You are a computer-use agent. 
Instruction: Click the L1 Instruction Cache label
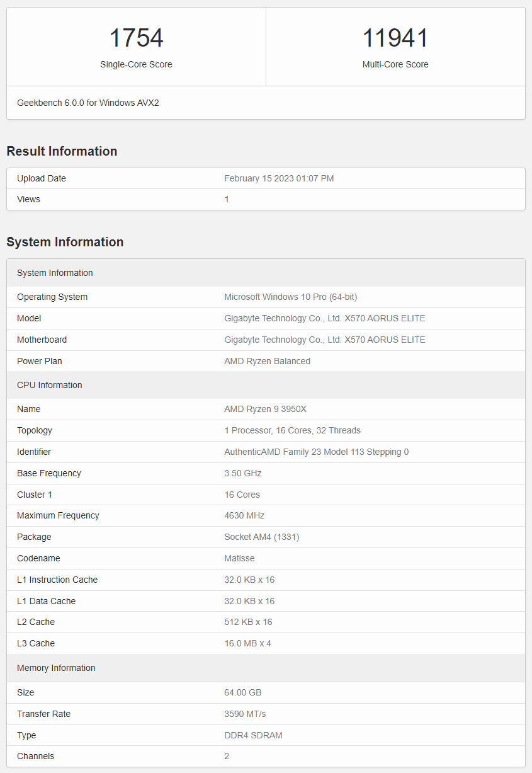click(57, 580)
